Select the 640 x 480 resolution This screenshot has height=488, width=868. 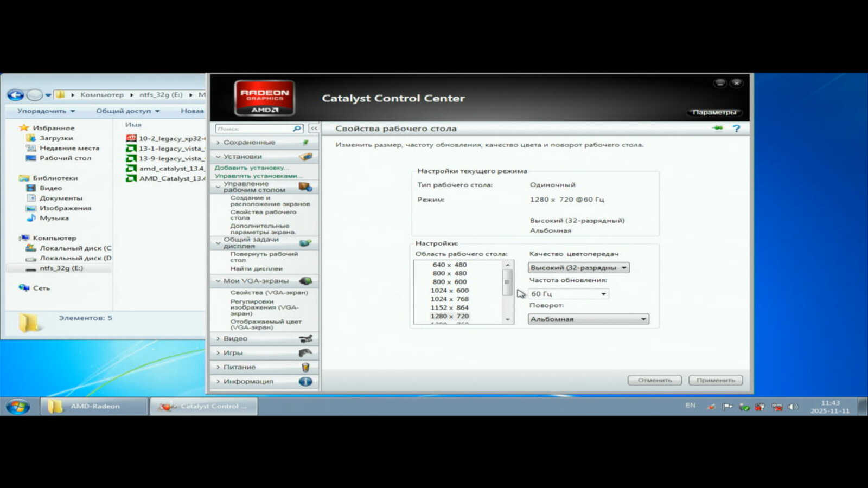pyautogui.click(x=449, y=265)
